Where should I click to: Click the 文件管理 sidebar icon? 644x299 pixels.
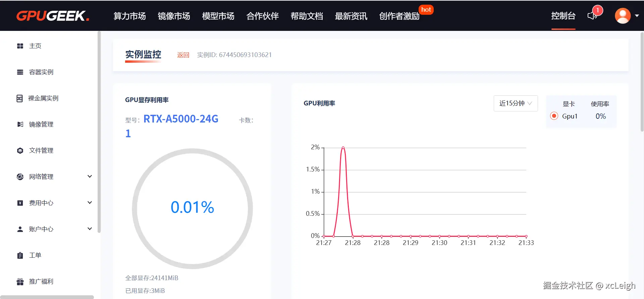click(20, 151)
